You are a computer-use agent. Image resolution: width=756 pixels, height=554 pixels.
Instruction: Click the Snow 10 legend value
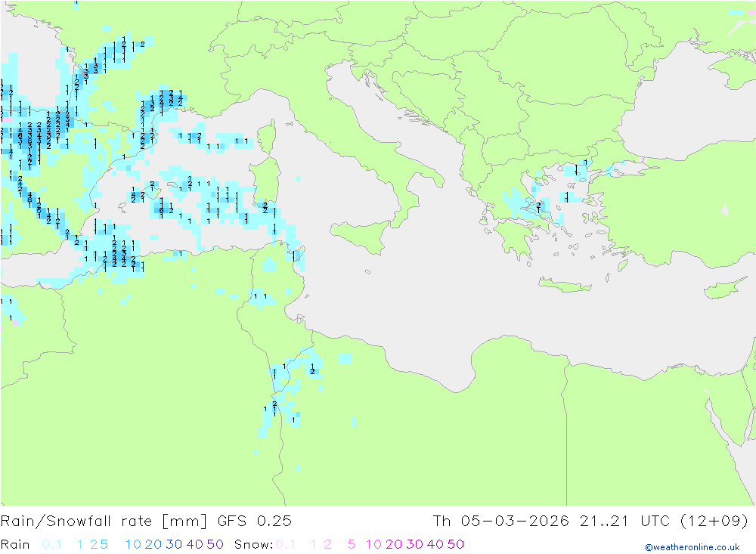373,544
